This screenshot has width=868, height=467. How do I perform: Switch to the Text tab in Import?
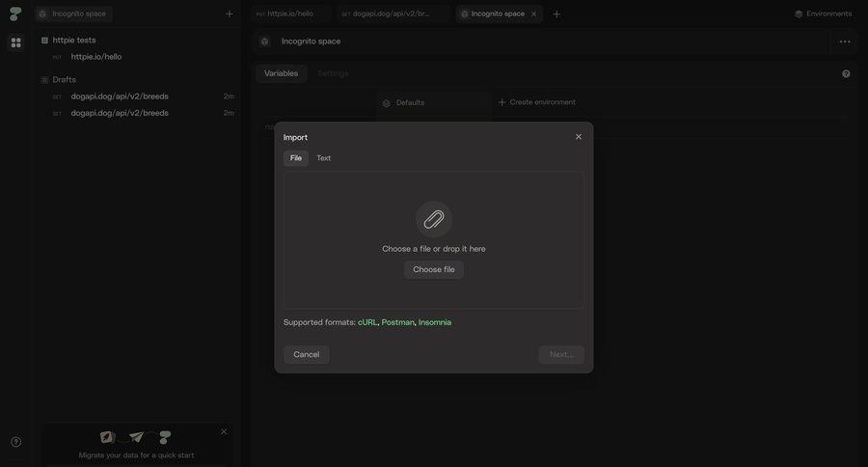pos(323,158)
